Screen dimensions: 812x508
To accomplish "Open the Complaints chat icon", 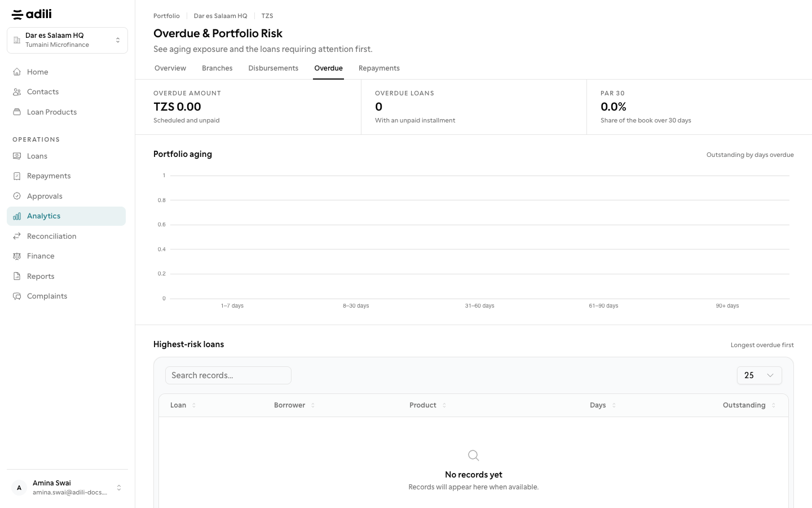I will tap(17, 296).
